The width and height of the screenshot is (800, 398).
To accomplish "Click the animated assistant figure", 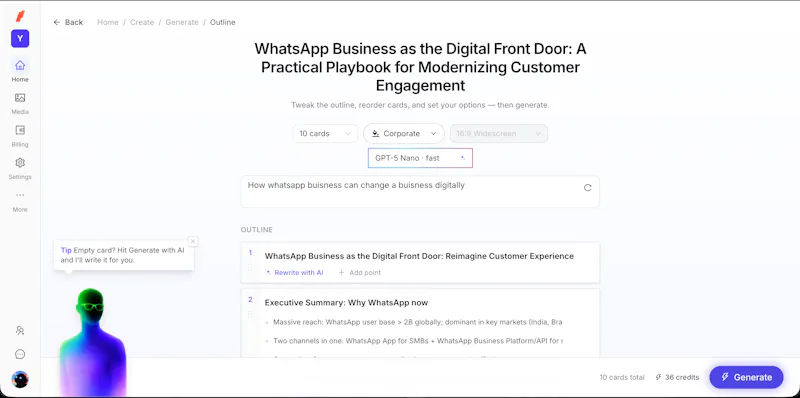I will [92, 342].
